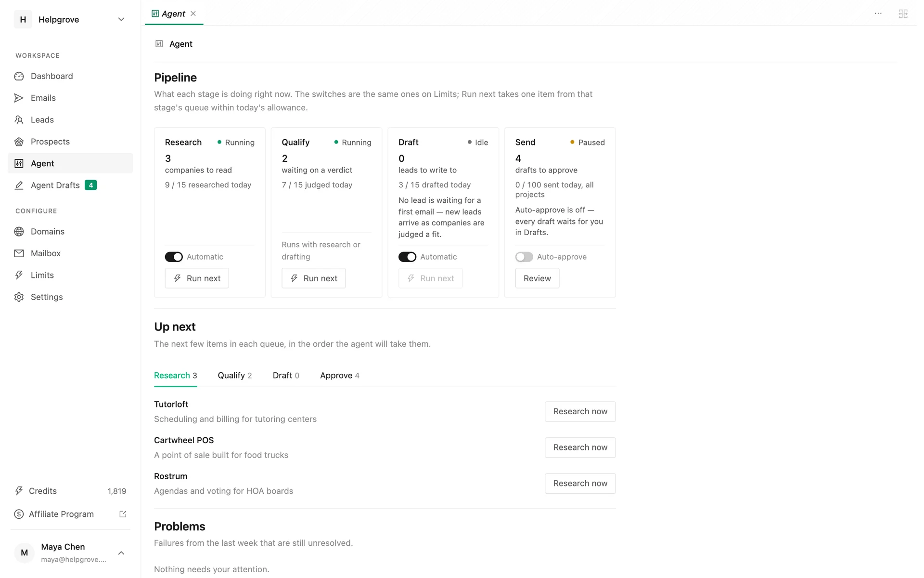Switch to the Approve queue tab
The height and width of the screenshot is (578, 924).
[340, 375]
